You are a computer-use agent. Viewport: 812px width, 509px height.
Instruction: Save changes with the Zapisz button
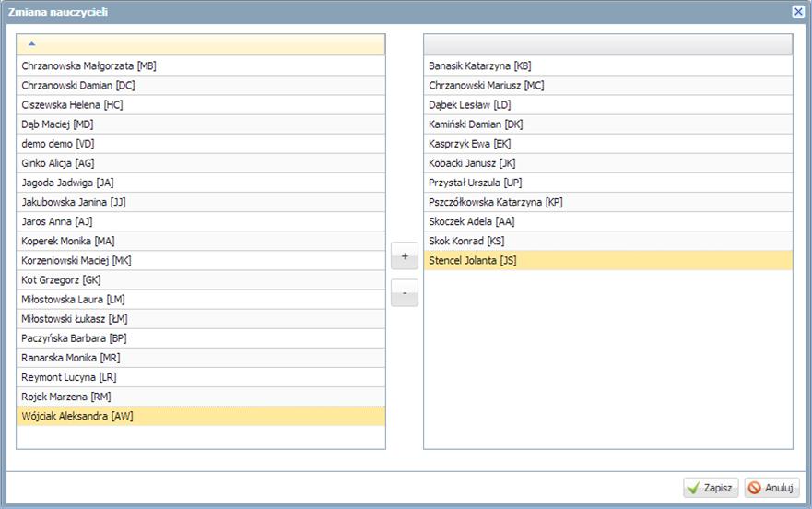point(711,488)
